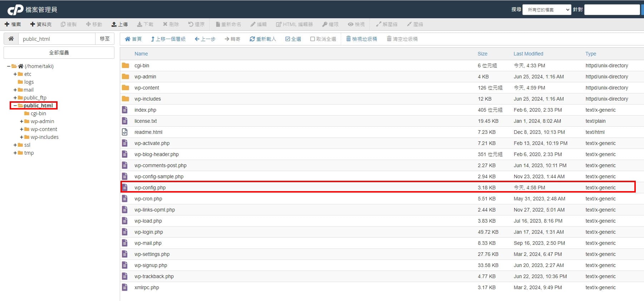
Task: Expand wp-includes in the folder tree
Action: (x=21, y=137)
